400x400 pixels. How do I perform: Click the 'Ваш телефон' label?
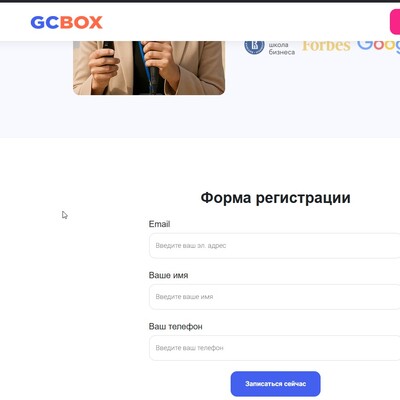[x=175, y=326]
